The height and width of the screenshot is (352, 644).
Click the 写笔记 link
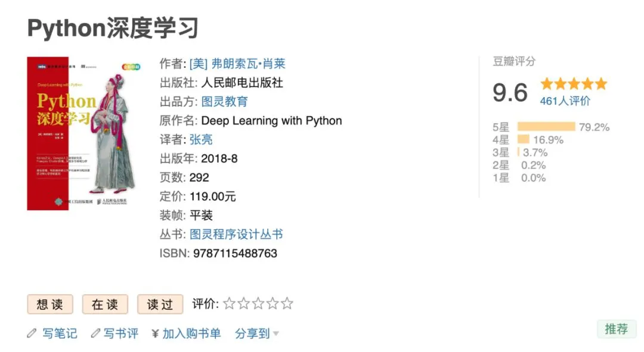[60, 334]
